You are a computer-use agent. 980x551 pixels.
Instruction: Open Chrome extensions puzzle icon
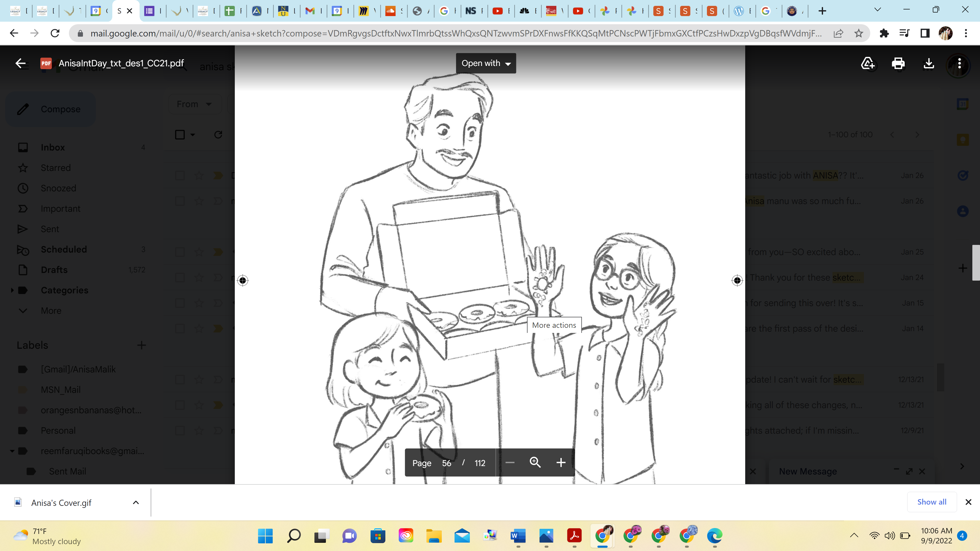[x=884, y=33]
